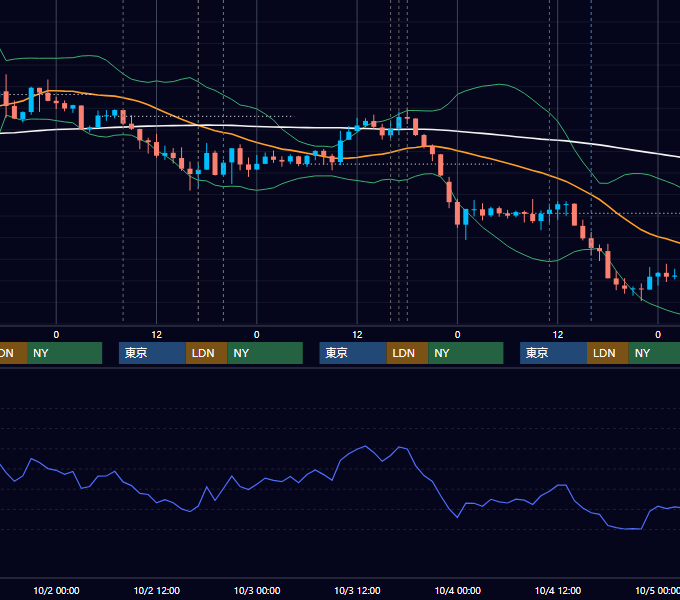Click the hour label 12 above 10/2 12:00
The image size is (680, 600).
tap(157, 335)
